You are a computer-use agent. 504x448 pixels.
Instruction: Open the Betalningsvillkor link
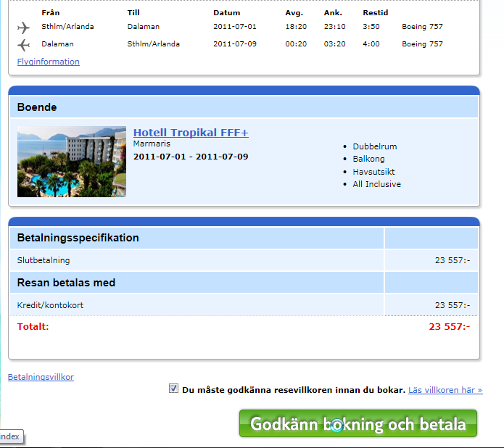(x=41, y=377)
